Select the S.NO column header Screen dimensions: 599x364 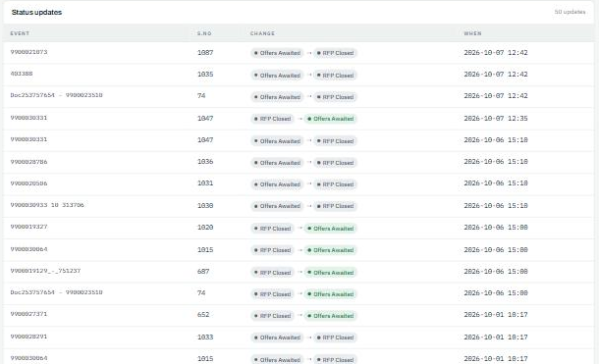204,33
